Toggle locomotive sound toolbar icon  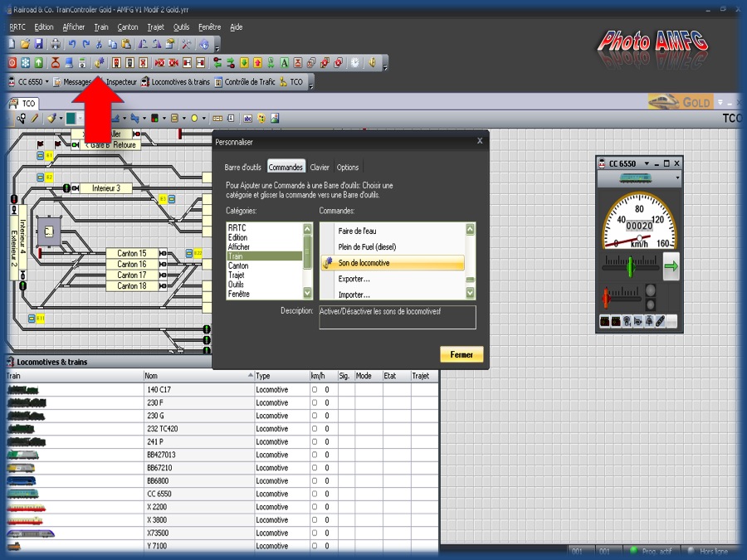point(99,62)
